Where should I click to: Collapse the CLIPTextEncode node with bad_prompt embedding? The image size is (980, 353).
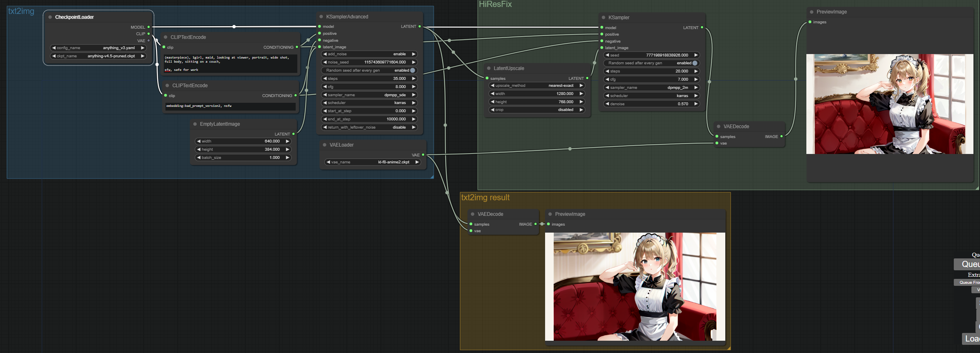167,86
